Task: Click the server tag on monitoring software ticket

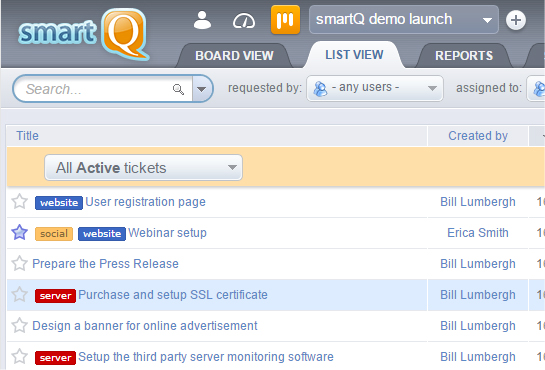Action: tap(55, 357)
